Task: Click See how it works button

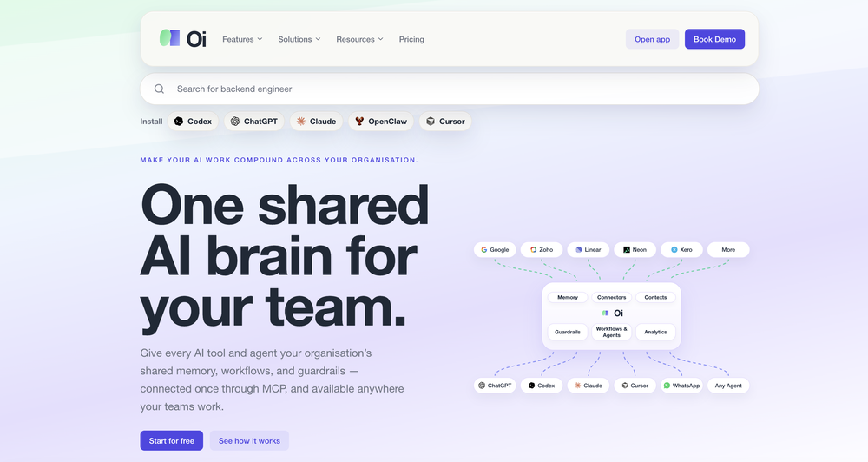Action: [249, 441]
